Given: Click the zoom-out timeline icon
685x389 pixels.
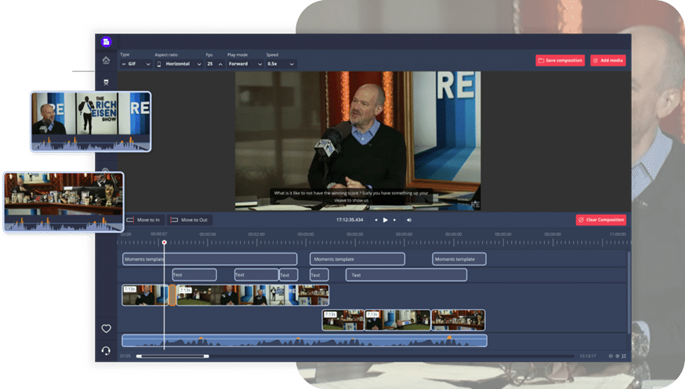Looking at the screenshot, I should click(611, 356).
